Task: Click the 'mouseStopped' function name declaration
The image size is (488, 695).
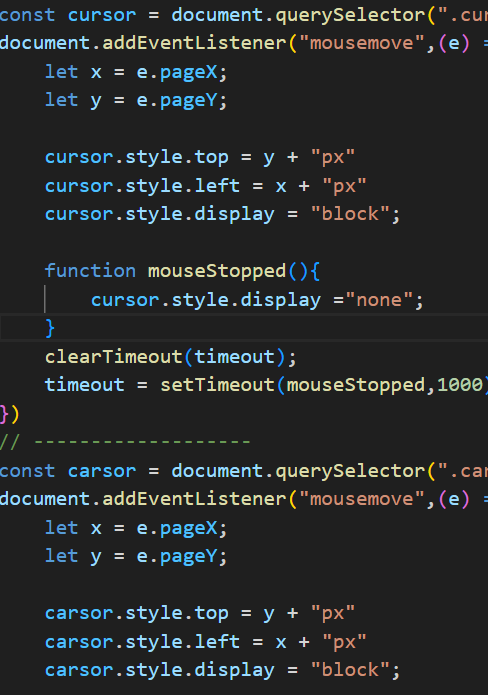Action: pyautogui.click(x=217, y=271)
